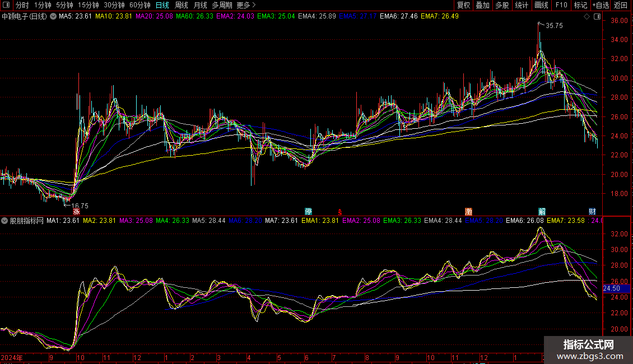Click the EMA2: 24.03 legend value
This screenshot has height=364, width=633.
(x=235, y=17)
